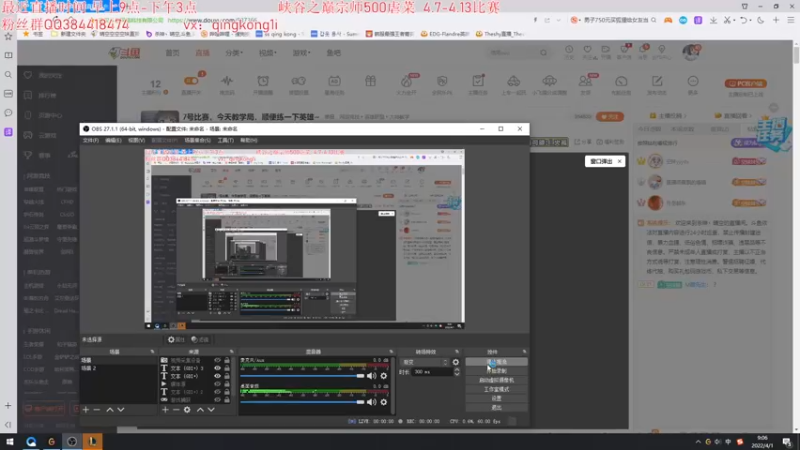
Task: Click the add scene plus icon
Action: [x=86, y=410]
